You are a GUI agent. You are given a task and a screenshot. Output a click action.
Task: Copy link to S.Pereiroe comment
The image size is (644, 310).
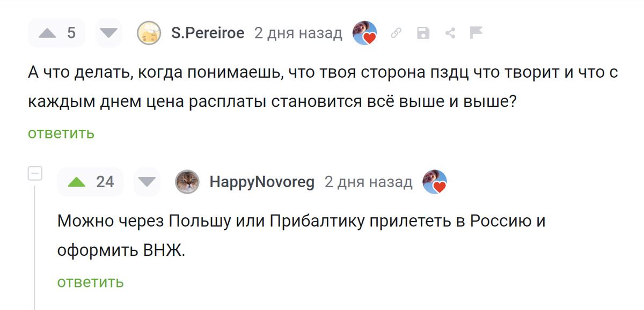pos(396,33)
